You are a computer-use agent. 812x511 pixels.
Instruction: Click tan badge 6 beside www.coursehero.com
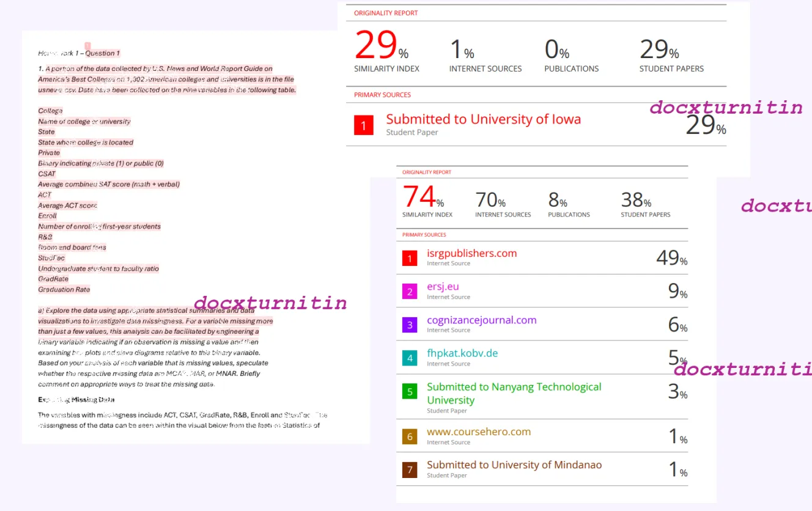pos(410,436)
